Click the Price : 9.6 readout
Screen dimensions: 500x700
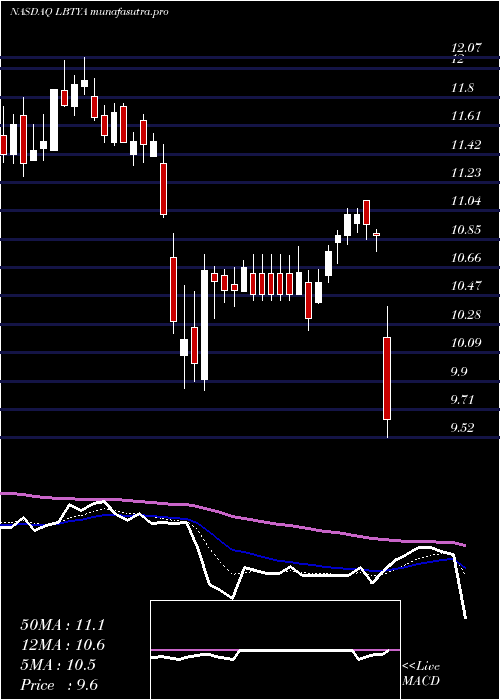click(x=59, y=685)
